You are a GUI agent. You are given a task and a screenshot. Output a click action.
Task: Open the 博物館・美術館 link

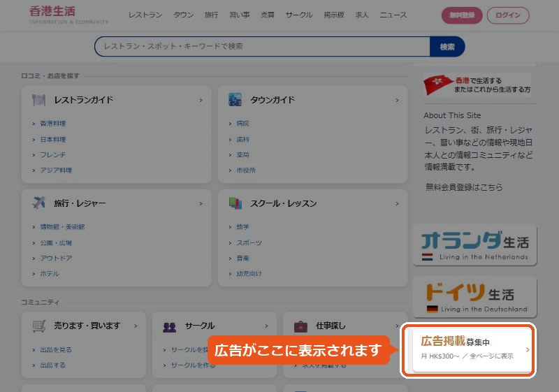click(x=62, y=226)
